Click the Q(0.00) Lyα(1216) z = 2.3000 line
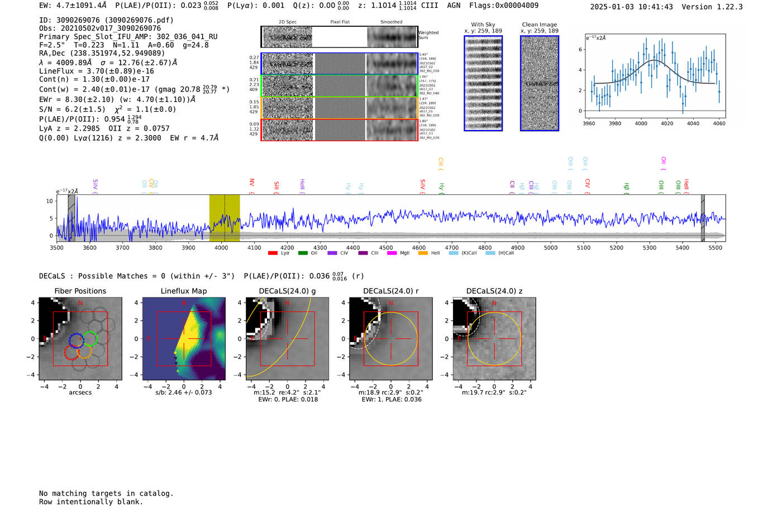This screenshot has width=782, height=532. click(x=129, y=138)
